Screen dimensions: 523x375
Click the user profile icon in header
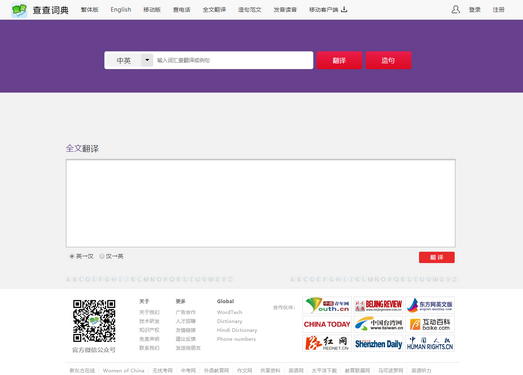point(455,9)
